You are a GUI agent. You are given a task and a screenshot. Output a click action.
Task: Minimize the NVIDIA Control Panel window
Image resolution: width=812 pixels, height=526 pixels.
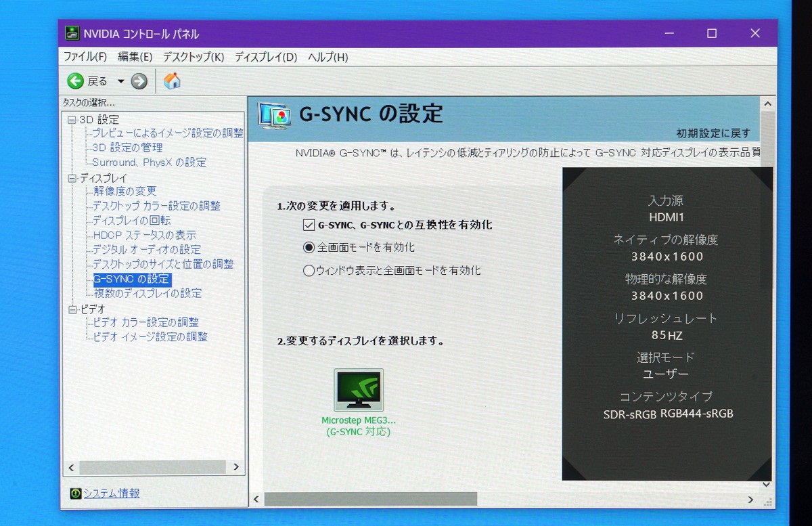tap(669, 33)
